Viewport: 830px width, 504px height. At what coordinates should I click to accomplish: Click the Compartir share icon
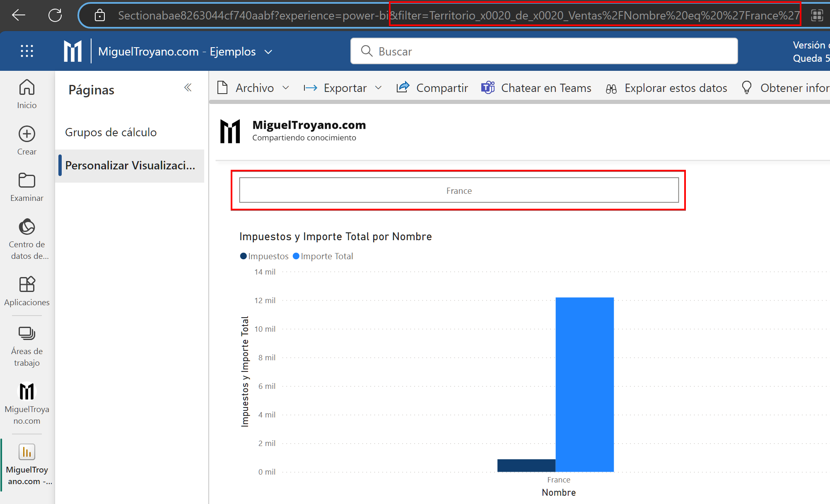(403, 87)
